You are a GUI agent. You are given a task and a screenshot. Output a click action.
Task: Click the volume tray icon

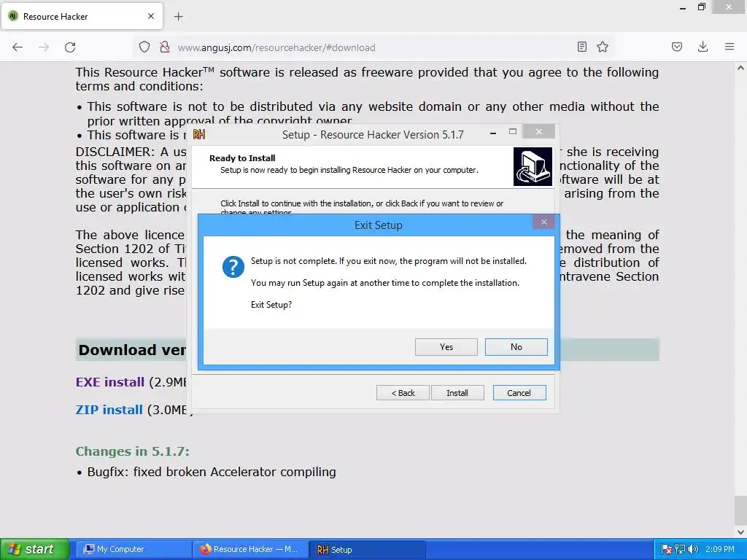coord(693,550)
